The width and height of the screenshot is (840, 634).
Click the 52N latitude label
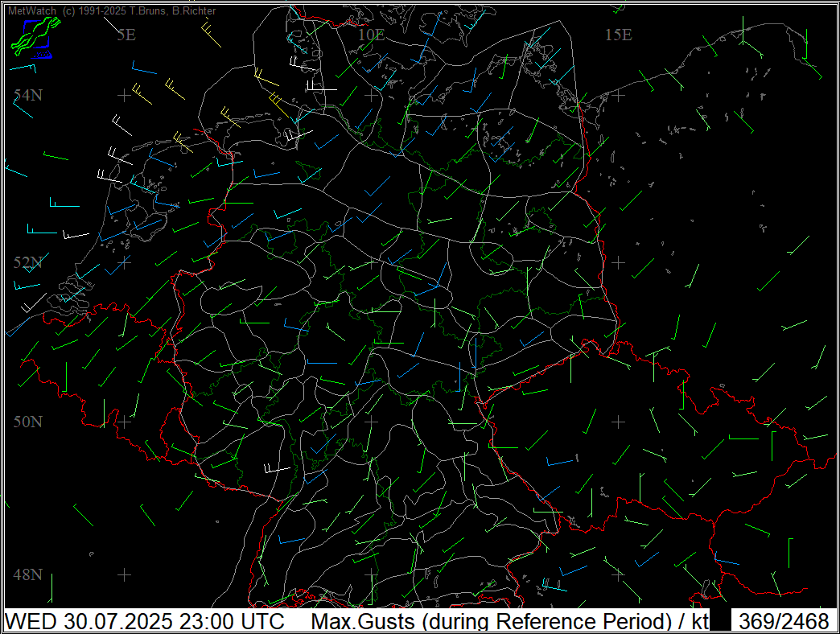[28, 262]
